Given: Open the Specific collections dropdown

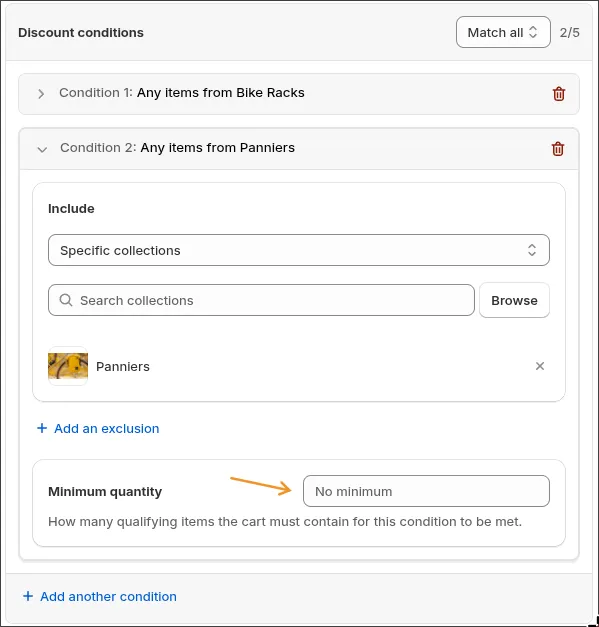Looking at the screenshot, I should [299, 250].
